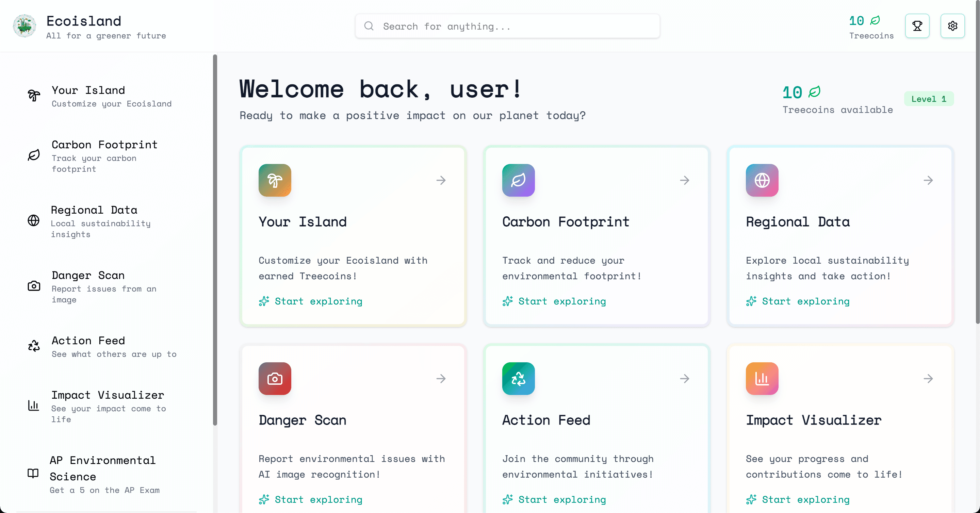Click the arrow on the Danger Scan card
Image resolution: width=980 pixels, height=513 pixels.
coord(441,379)
